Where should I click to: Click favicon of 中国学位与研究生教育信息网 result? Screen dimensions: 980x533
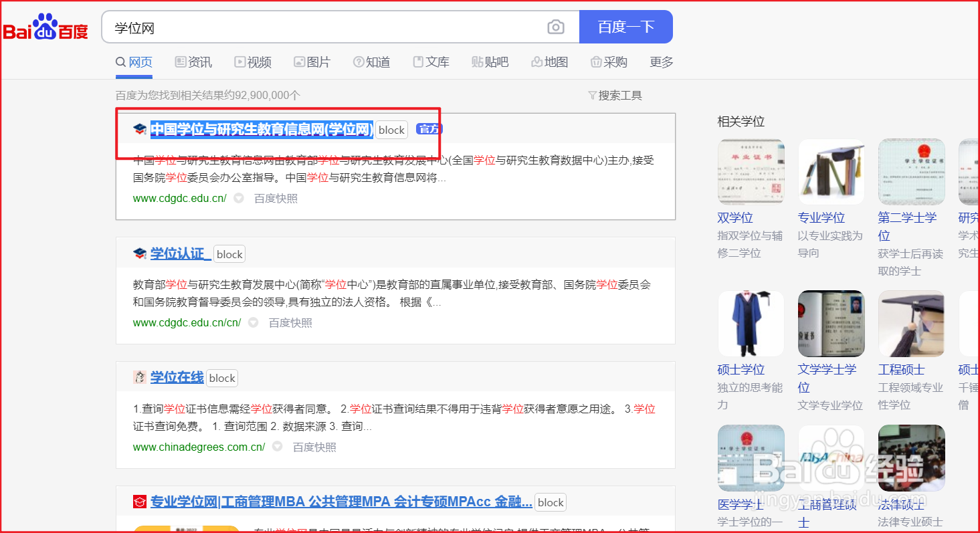(x=140, y=130)
